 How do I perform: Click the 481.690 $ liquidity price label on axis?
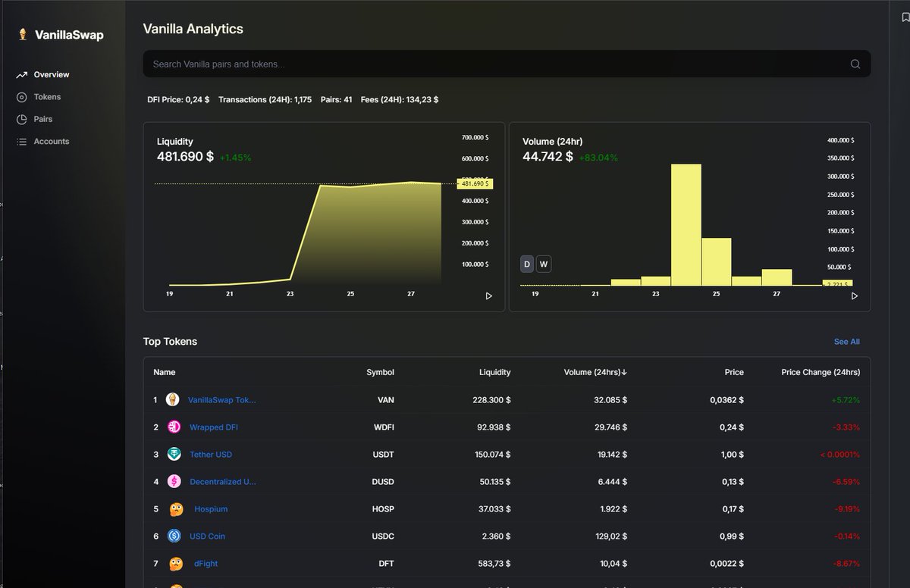(475, 183)
